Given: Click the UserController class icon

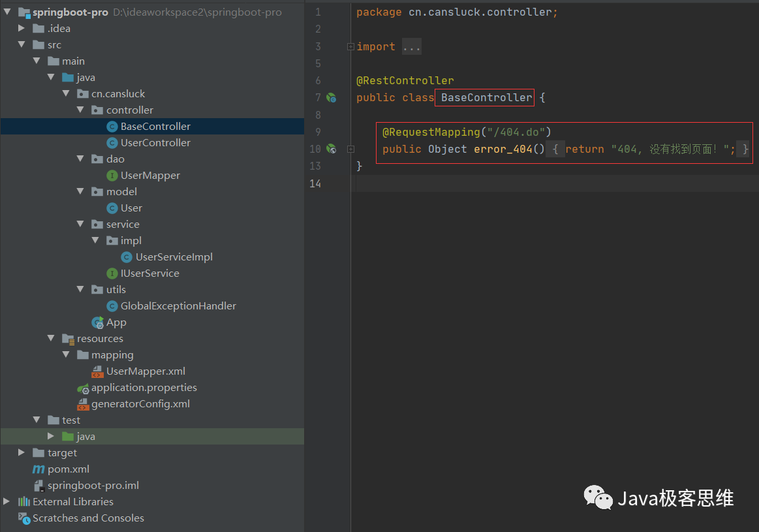Looking at the screenshot, I should click(x=112, y=144).
